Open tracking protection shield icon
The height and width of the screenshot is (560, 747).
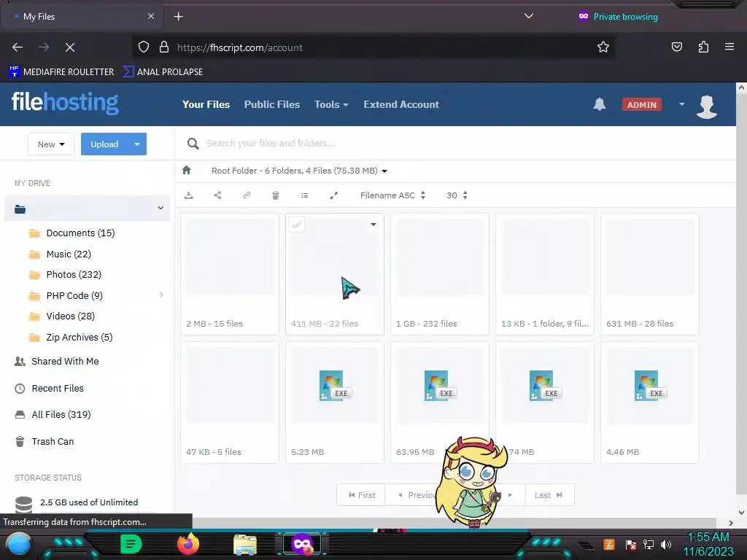pos(144,47)
